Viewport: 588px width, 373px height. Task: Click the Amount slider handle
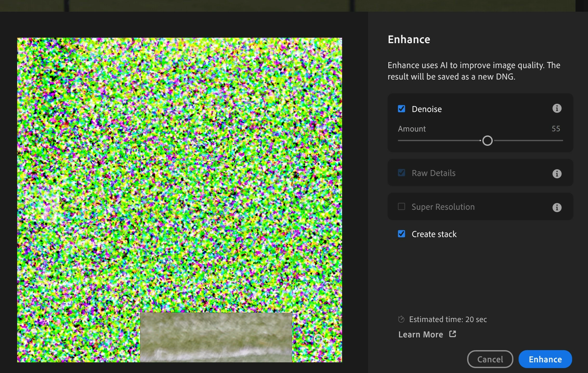pyautogui.click(x=487, y=141)
